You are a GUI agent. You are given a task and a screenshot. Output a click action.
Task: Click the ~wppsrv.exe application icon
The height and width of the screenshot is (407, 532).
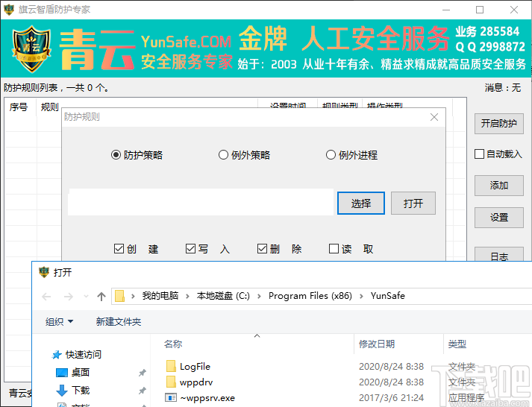pyautogui.click(x=171, y=397)
